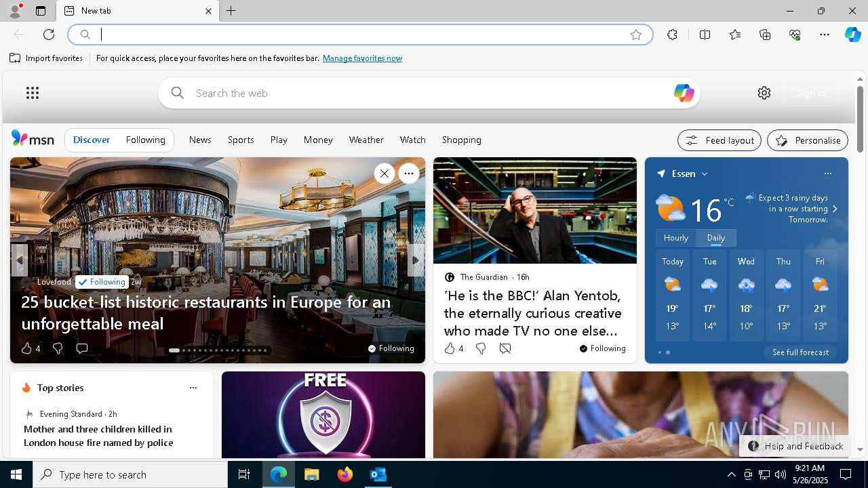Focus the Search the web box
The width and height of the screenshot is (868, 488).
429,93
